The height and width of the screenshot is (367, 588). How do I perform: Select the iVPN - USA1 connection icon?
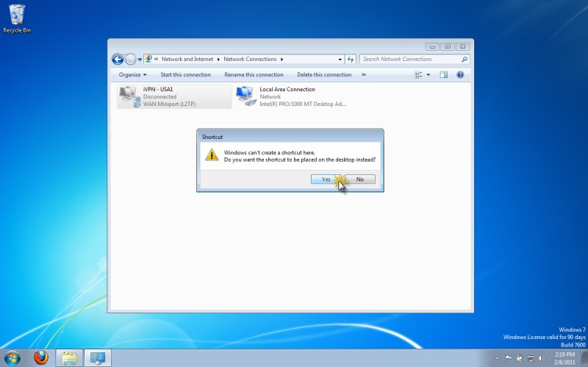(x=130, y=96)
